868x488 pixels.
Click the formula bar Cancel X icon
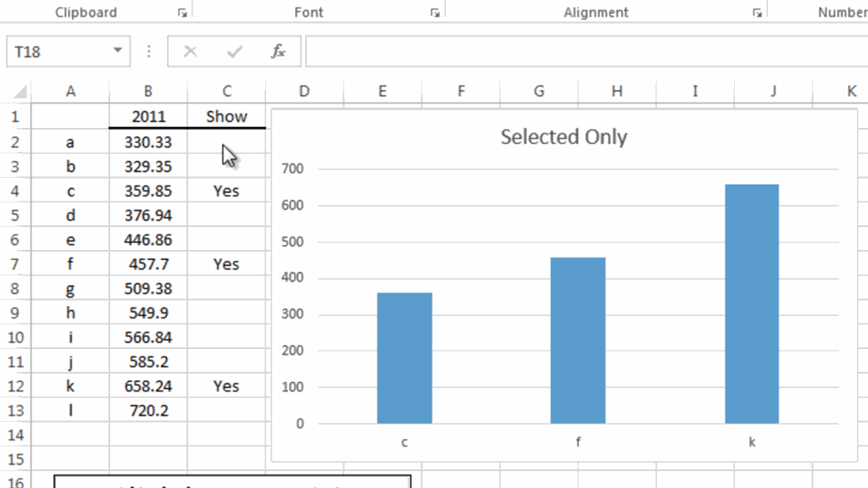click(190, 52)
